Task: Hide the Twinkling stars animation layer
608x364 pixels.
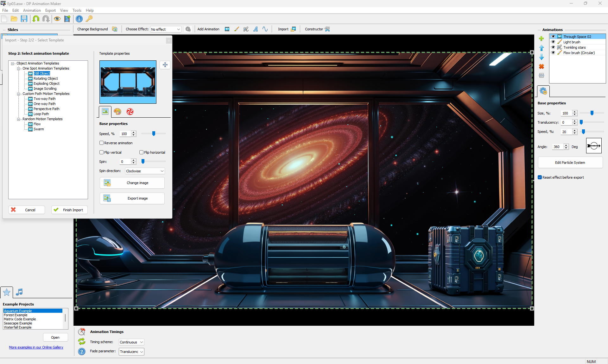Action: pyautogui.click(x=553, y=47)
